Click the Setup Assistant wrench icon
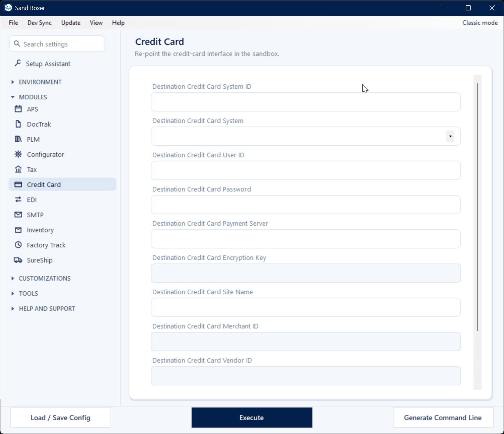Viewport: 504px width, 434px height. [18, 63]
